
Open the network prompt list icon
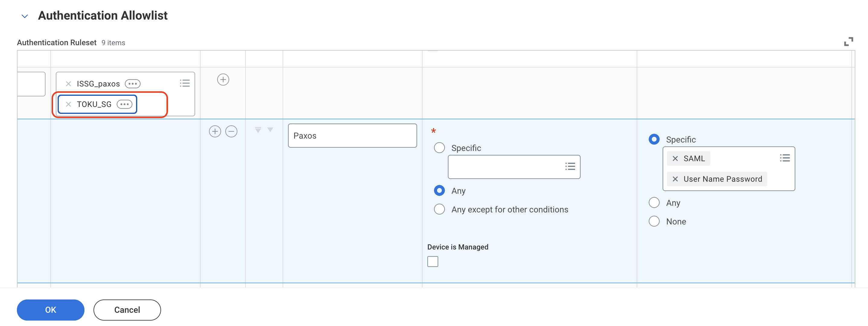coord(570,166)
